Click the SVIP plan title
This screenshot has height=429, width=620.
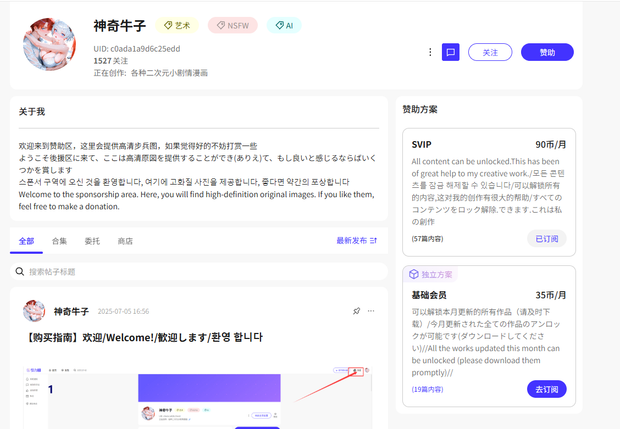[422, 145]
